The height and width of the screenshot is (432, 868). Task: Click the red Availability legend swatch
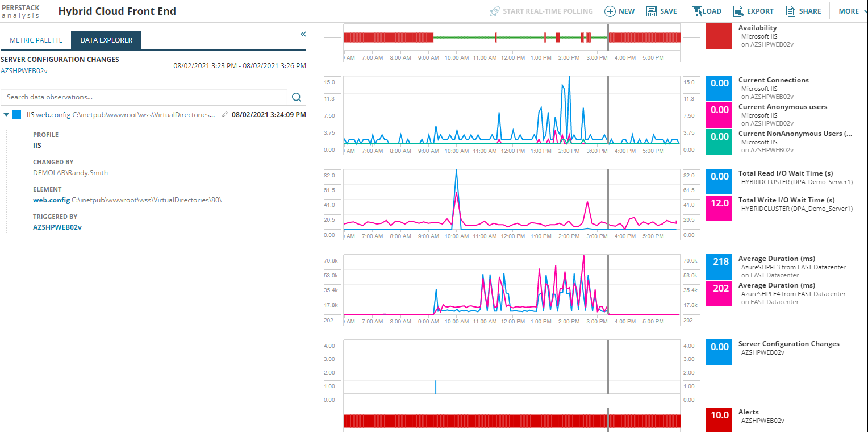click(x=719, y=36)
